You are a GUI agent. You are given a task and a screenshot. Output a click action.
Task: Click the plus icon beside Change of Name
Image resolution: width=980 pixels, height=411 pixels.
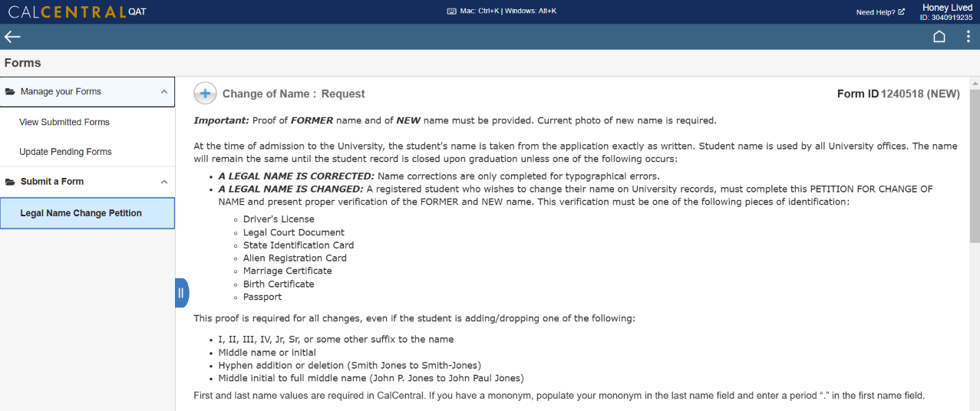point(205,94)
